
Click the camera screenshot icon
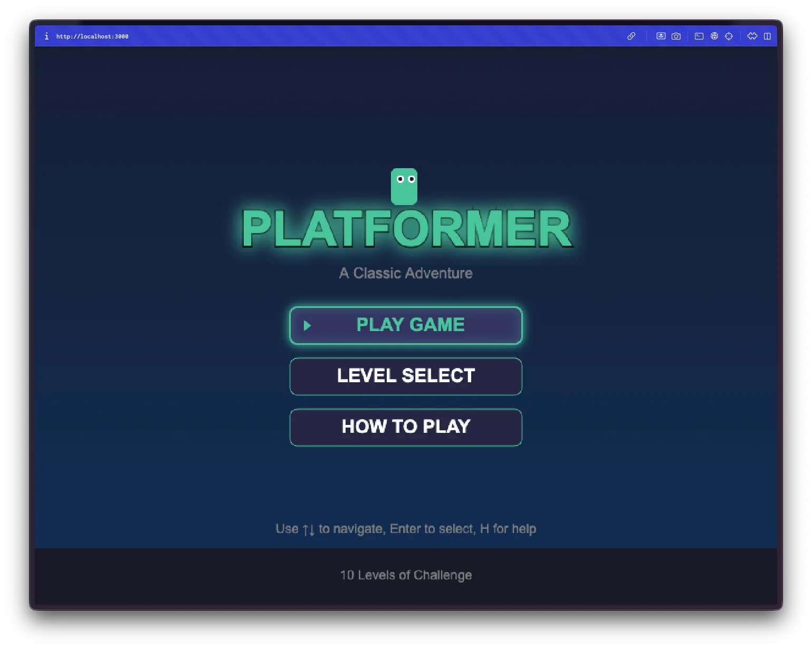[x=676, y=36]
